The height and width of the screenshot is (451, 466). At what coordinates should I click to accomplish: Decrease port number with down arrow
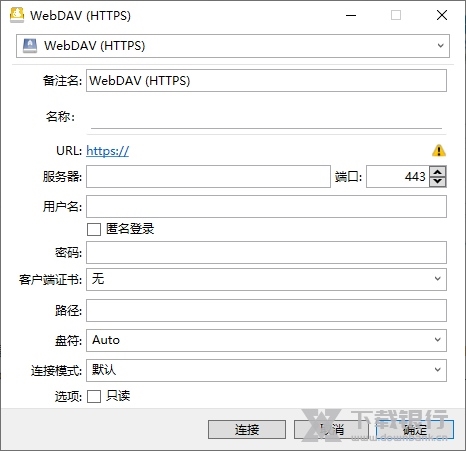click(438, 182)
